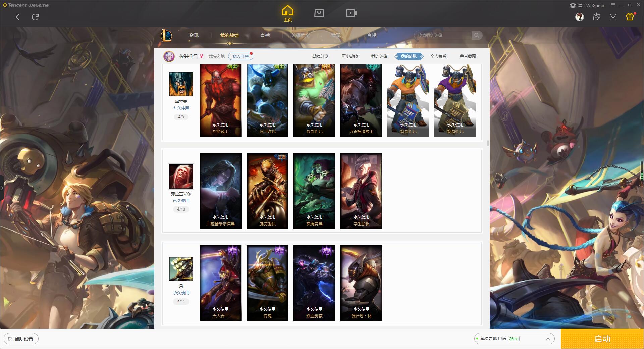This screenshot has width=644, height=349.
Task: Launch the game with 启动 button
Action: [x=602, y=339]
